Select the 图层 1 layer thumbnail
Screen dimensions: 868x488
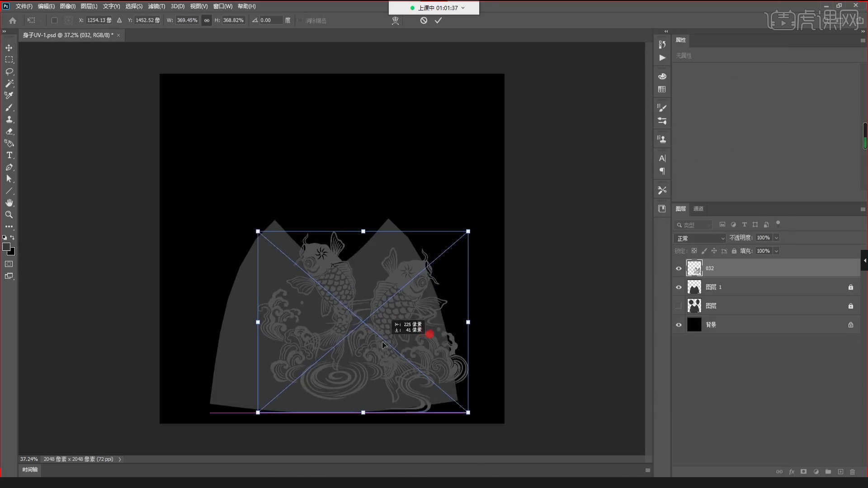(694, 287)
